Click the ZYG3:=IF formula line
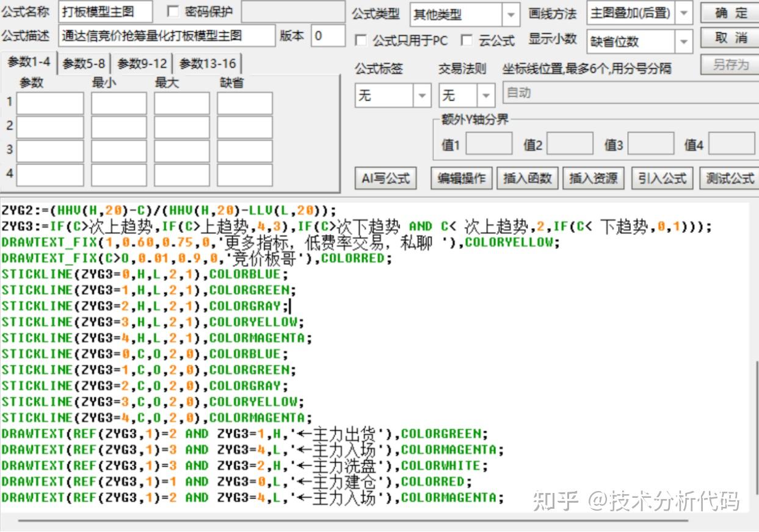 [357, 227]
